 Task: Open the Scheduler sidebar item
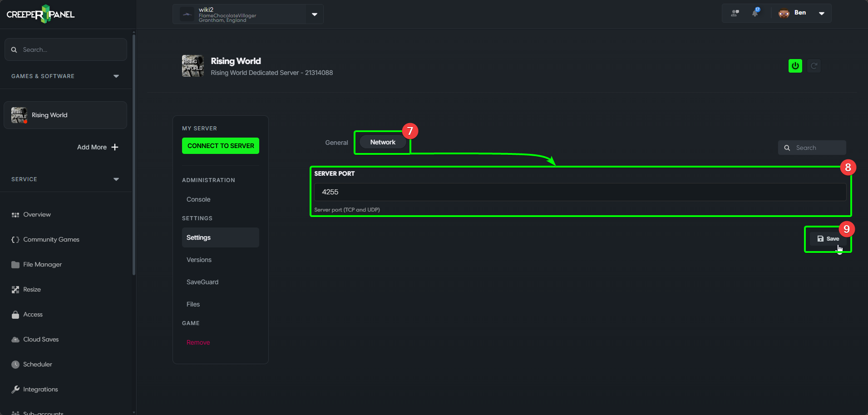(x=37, y=364)
